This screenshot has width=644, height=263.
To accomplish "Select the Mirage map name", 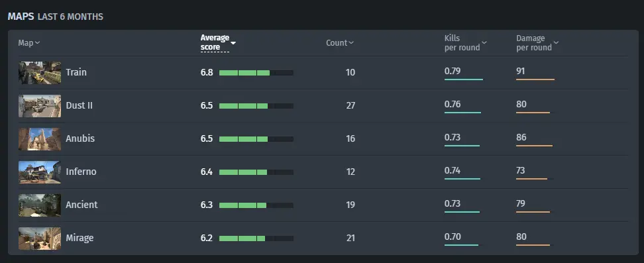I will click(80, 238).
